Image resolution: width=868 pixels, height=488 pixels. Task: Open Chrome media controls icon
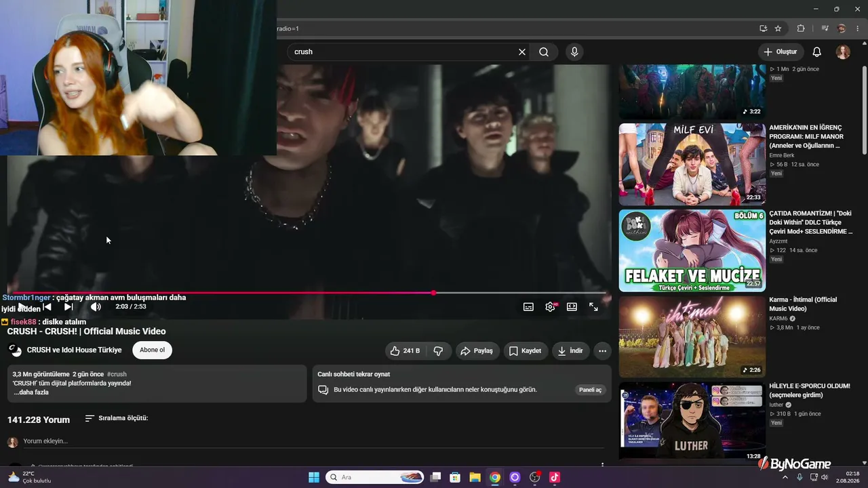point(825,28)
